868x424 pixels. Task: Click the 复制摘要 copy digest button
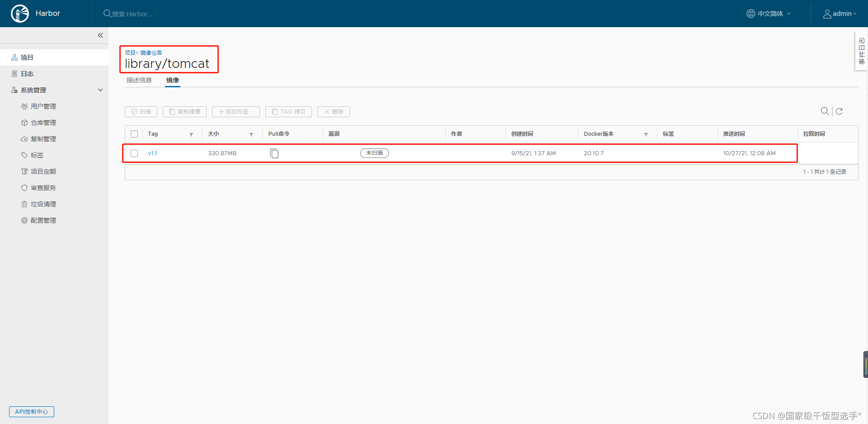click(184, 112)
